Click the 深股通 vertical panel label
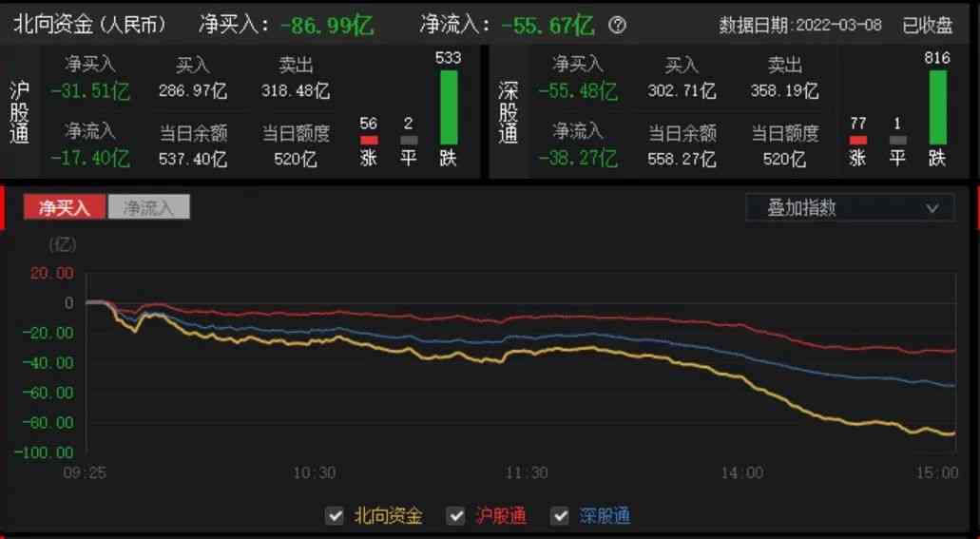 click(509, 112)
